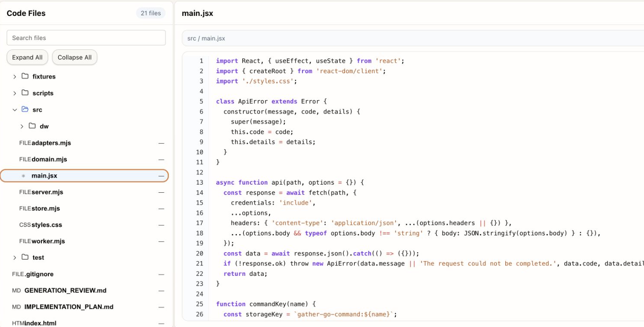This screenshot has height=327, width=644.
Task: Click MD icon next to GENERATION_REVIEW.md
Action: point(16,290)
